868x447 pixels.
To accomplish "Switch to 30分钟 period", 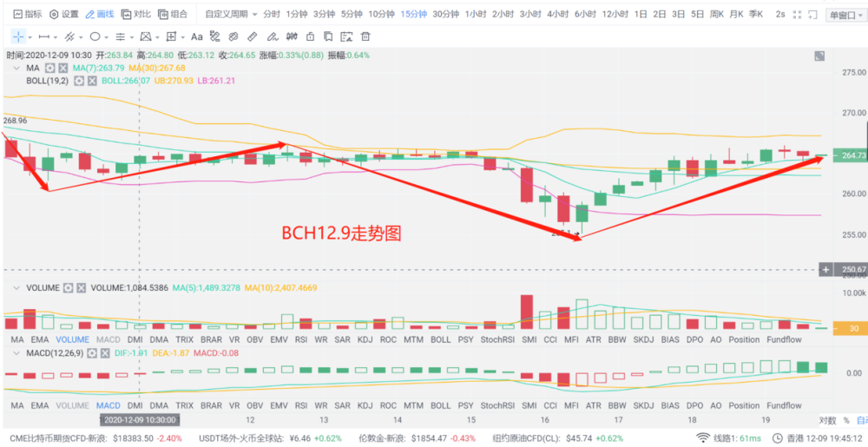I will click(x=445, y=14).
